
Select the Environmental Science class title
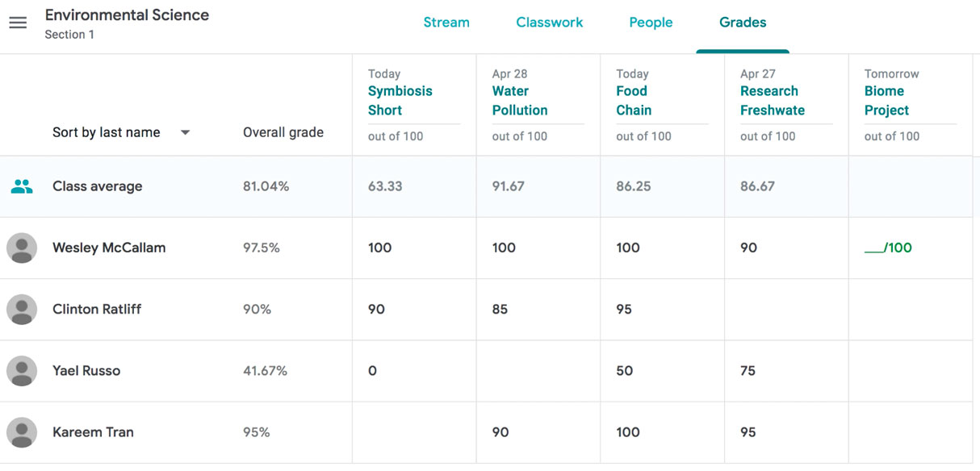127,15
